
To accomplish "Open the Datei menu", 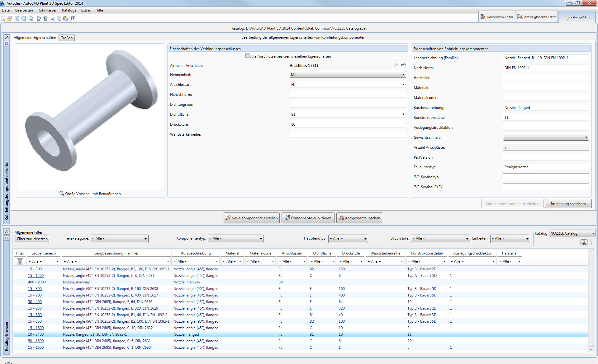I will point(6,10).
